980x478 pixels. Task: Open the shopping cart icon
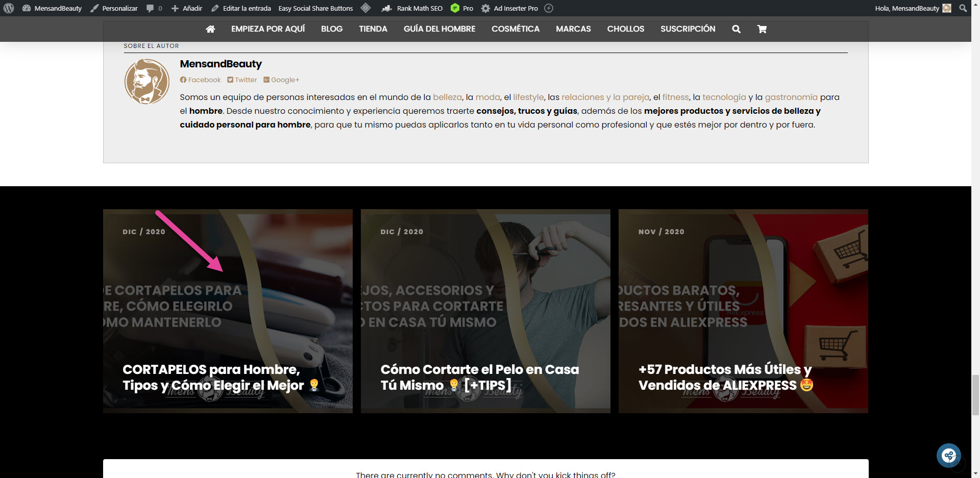point(762,29)
